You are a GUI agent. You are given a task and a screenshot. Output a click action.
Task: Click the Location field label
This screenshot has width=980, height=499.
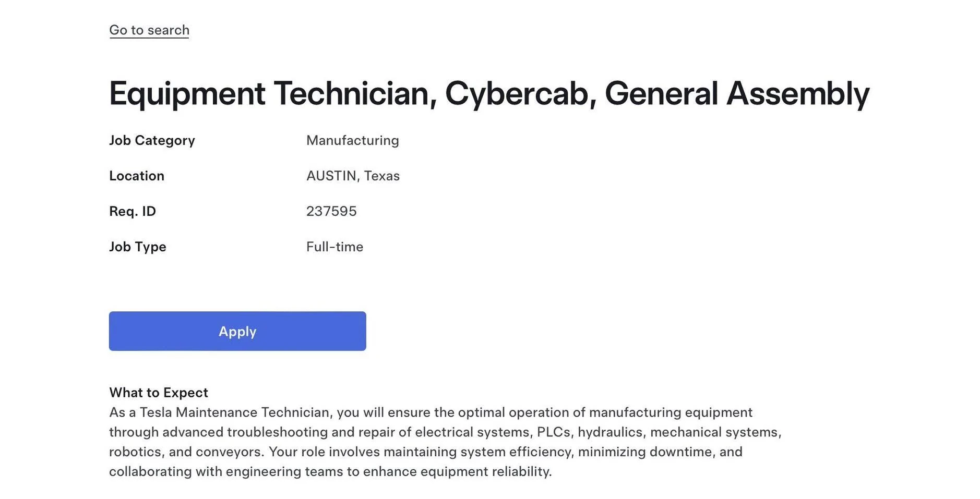tap(136, 176)
